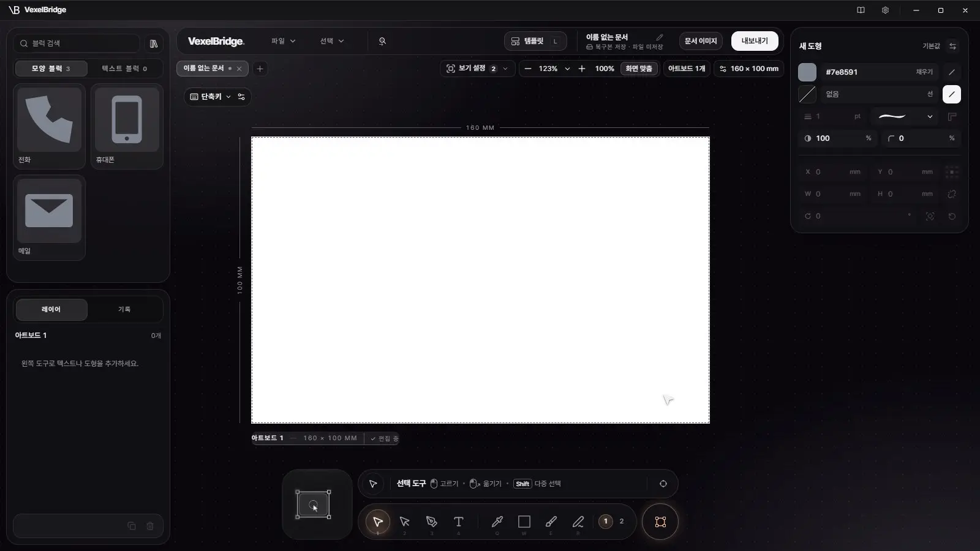Click the 내보내기 export button
The width and height of the screenshot is (980, 551).
(x=755, y=41)
